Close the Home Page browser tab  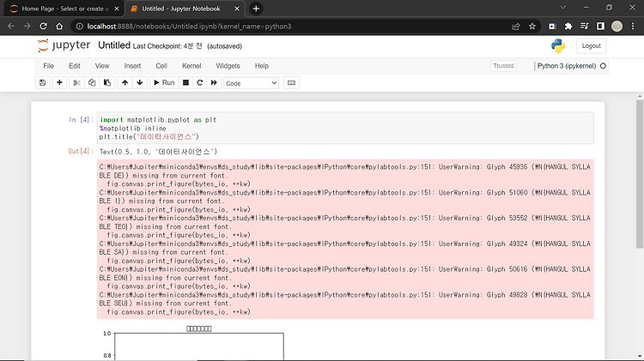(117, 9)
